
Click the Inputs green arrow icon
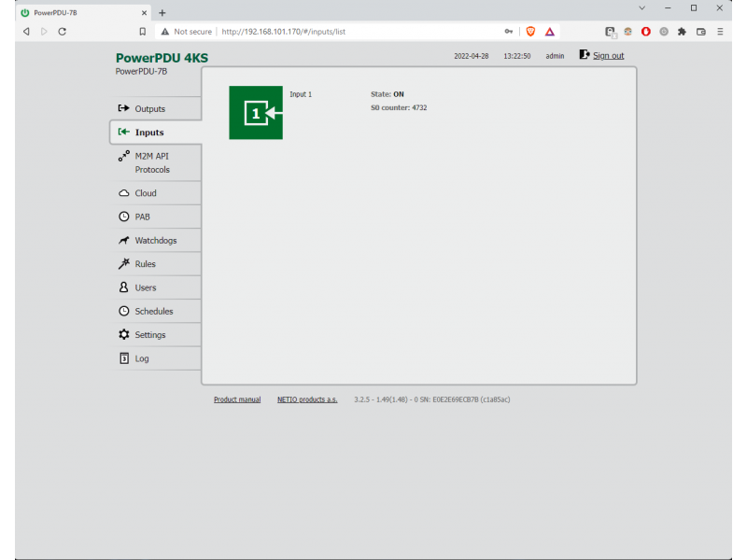[124, 132]
